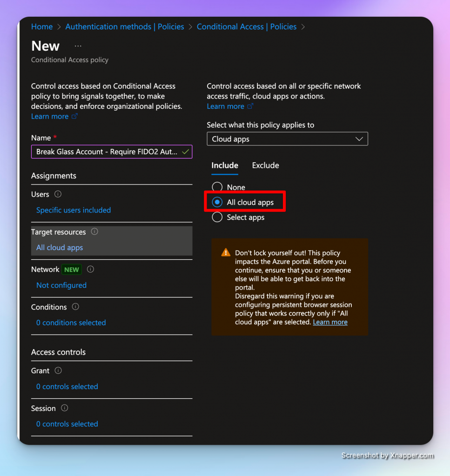The image size is (450, 476).
Task: Choose the Select apps radio button
Action: click(x=217, y=217)
